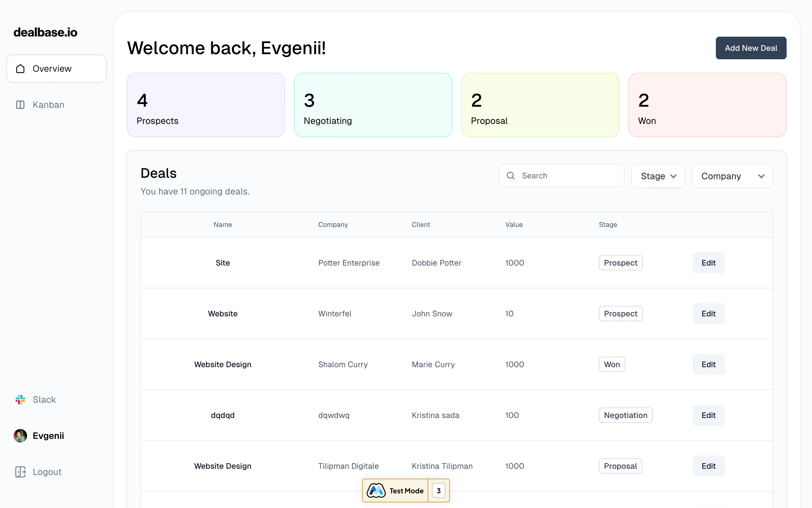
Task: Click the Test Mode label
Action: point(406,491)
